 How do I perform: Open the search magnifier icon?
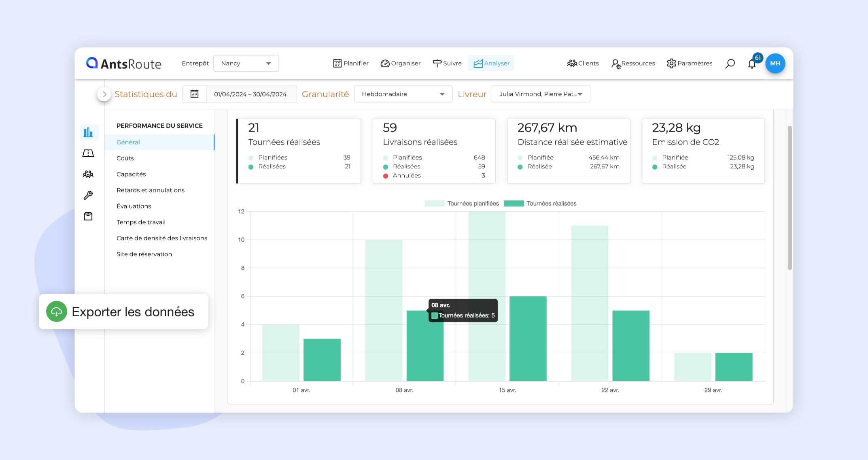click(730, 64)
